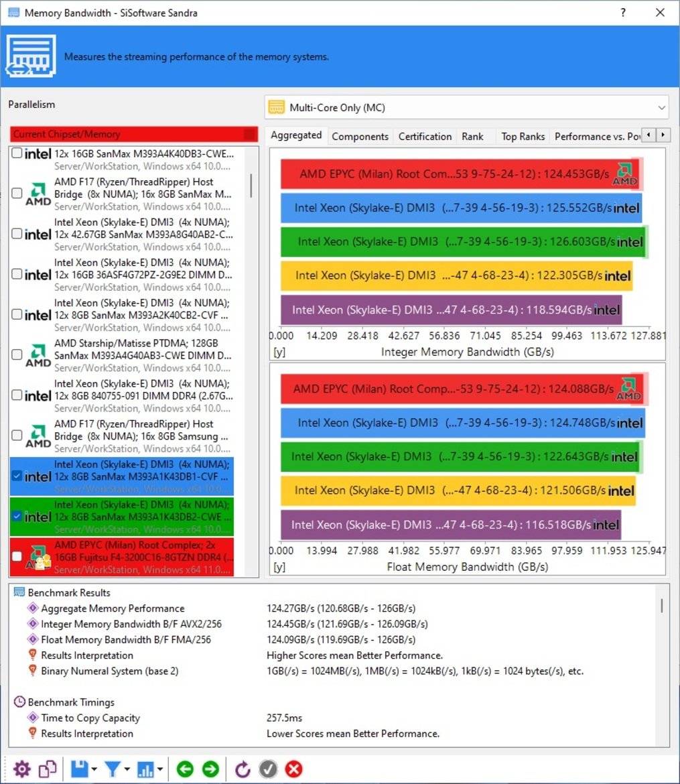The height and width of the screenshot is (784, 680).
Task: Click the app icon in title bar
Action: coord(13,13)
